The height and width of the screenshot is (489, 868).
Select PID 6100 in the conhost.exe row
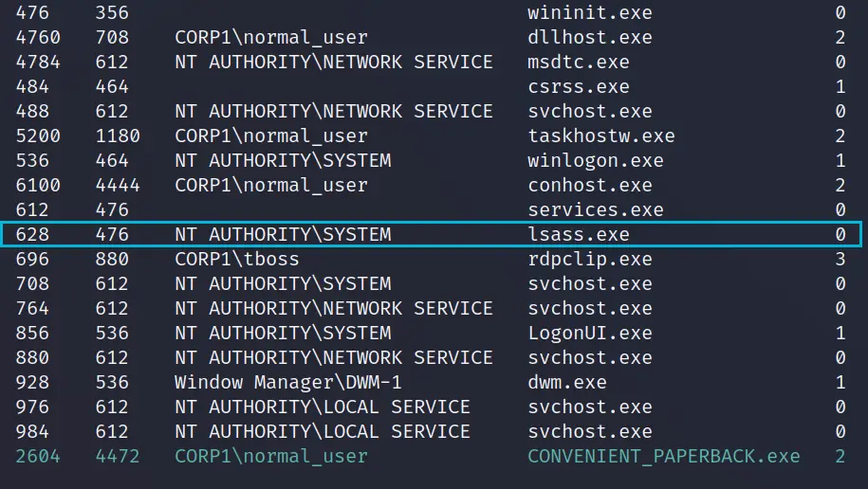tap(38, 186)
